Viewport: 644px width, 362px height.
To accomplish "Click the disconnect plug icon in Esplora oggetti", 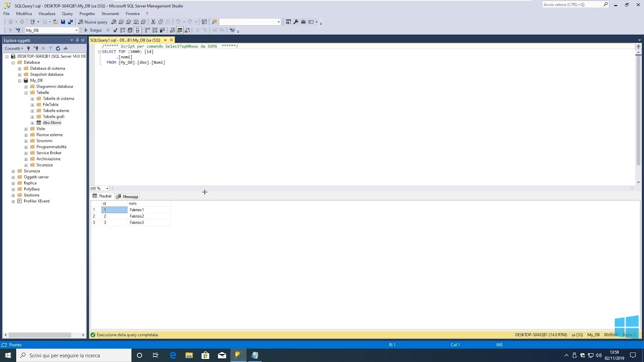I will pos(36,48).
